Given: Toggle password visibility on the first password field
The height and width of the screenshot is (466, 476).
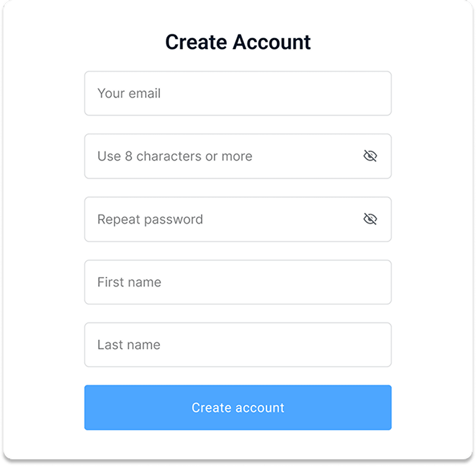Looking at the screenshot, I should 371,156.
